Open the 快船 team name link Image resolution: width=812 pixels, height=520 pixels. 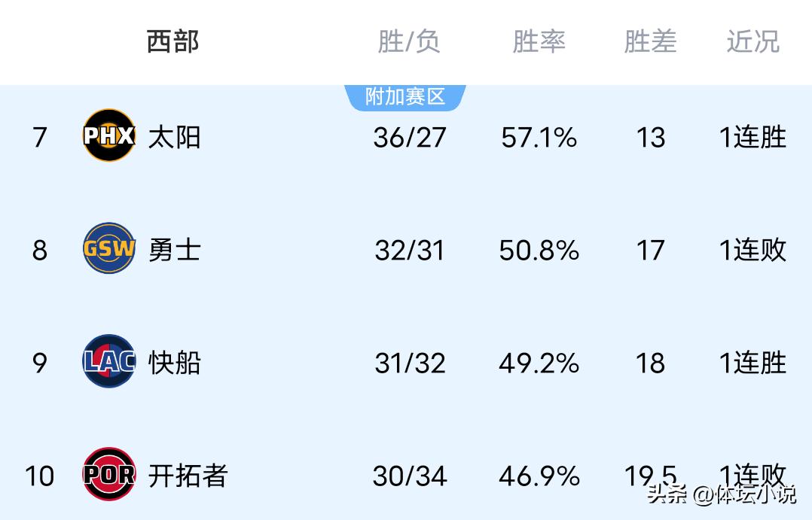174,363
